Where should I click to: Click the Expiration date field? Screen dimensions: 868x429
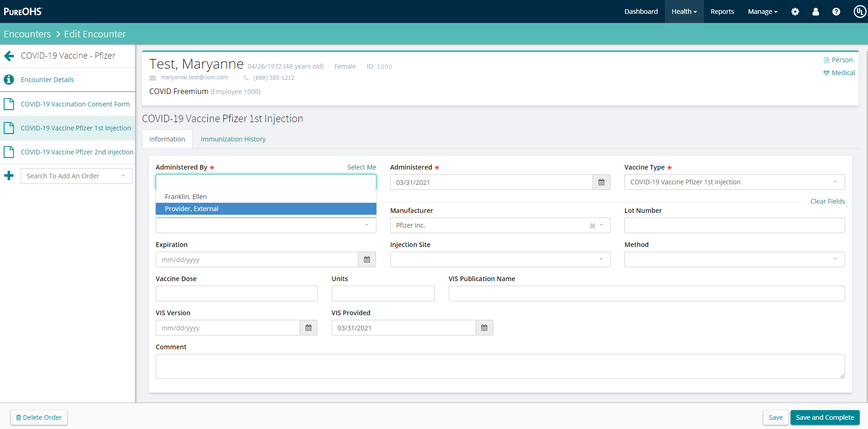tap(257, 259)
